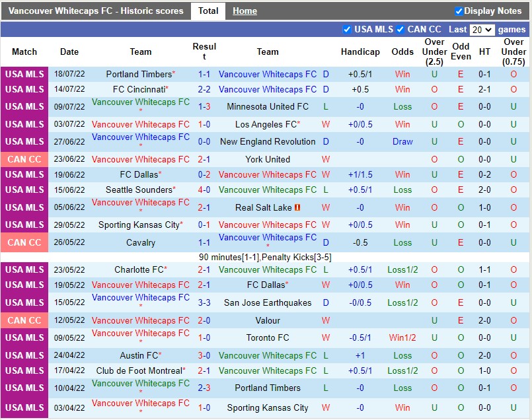Uncheck the USA MLS filter checkbox

(347, 30)
